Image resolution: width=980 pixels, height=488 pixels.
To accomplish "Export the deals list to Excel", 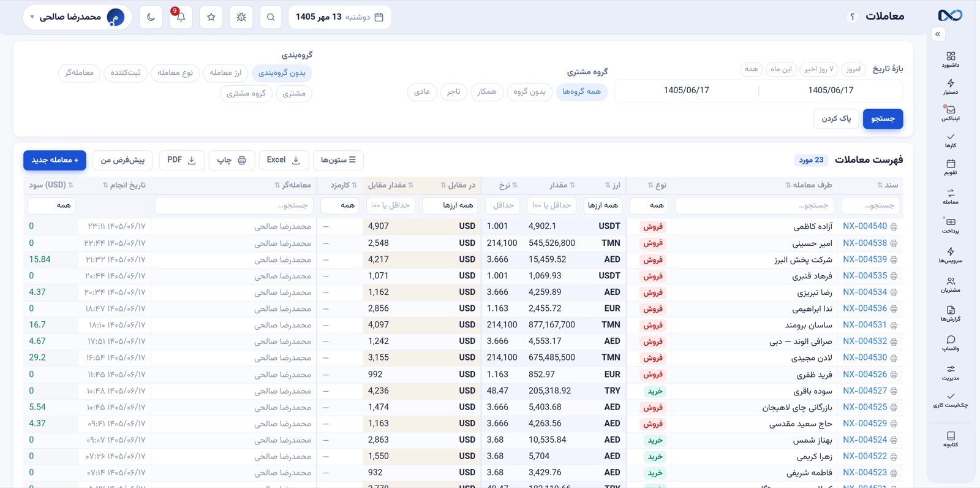I will pyautogui.click(x=284, y=160).
